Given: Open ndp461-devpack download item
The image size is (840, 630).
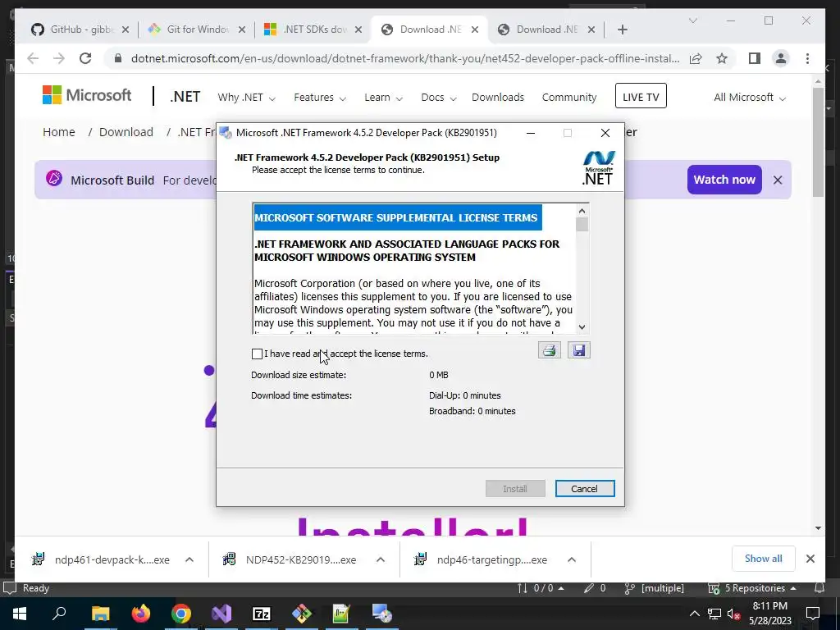Looking at the screenshot, I should coord(103,559).
